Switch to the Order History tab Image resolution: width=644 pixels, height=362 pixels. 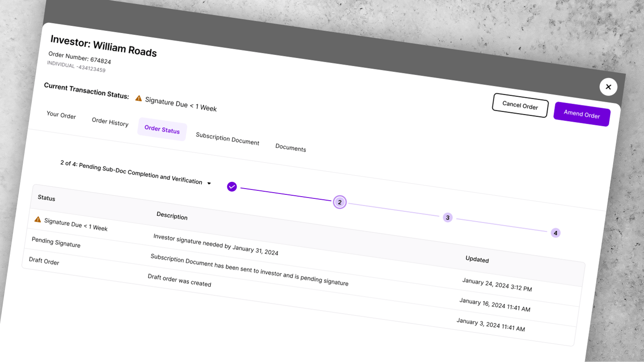(x=110, y=122)
